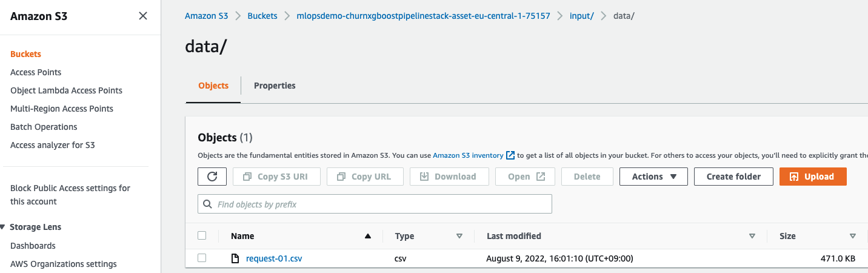868x273 pixels.
Task: Click the Copy S3 URI button
Action: (276, 177)
